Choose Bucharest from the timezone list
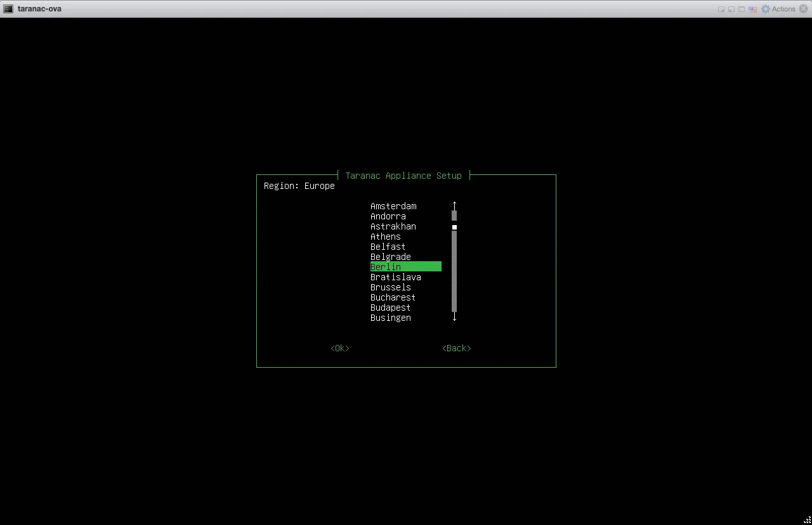Screen dimensions: 812x525 pyautogui.click(x=393, y=297)
